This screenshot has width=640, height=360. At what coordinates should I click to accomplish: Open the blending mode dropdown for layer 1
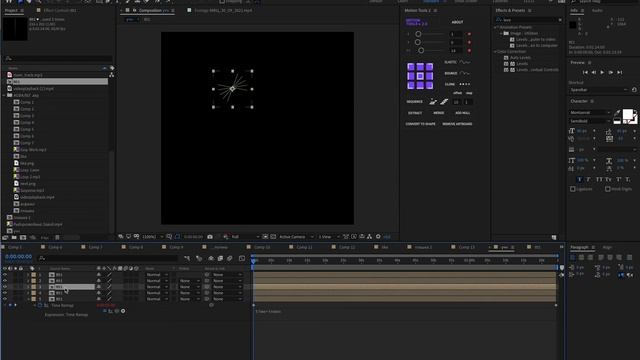click(x=157, y=275)
